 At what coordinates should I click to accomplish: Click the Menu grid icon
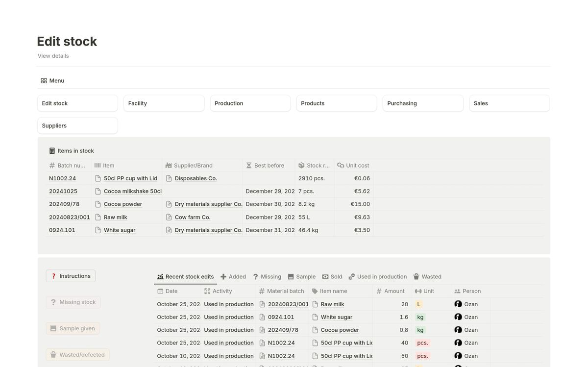click(44, 81)
